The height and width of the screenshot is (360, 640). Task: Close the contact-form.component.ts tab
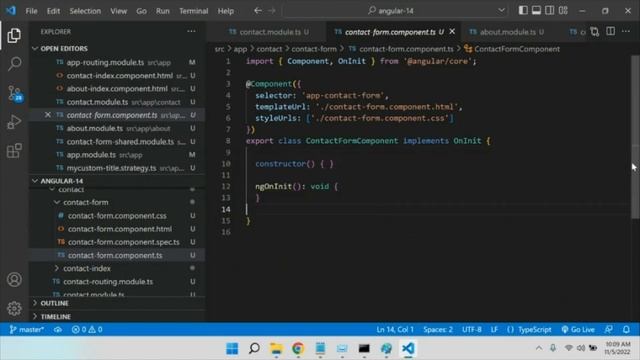452,31
